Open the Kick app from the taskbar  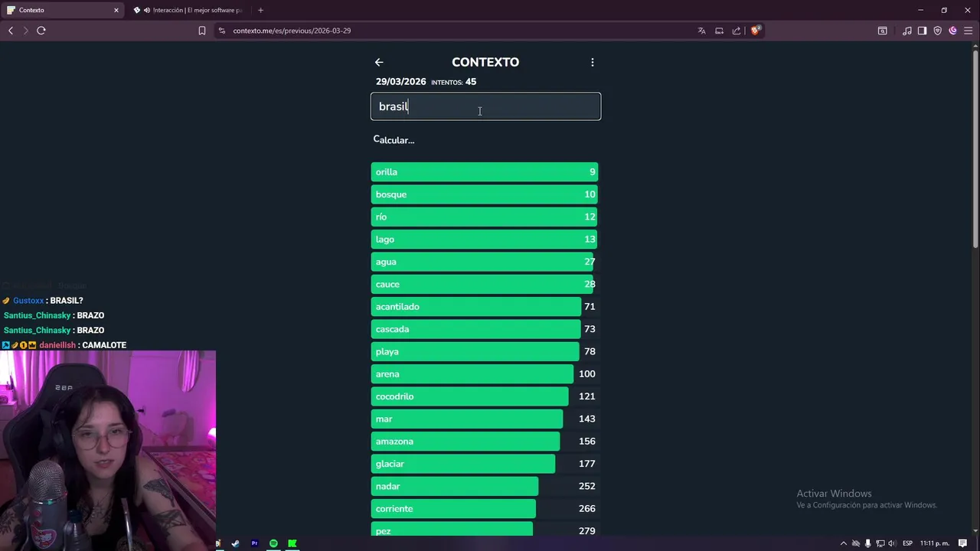(292, 543)
